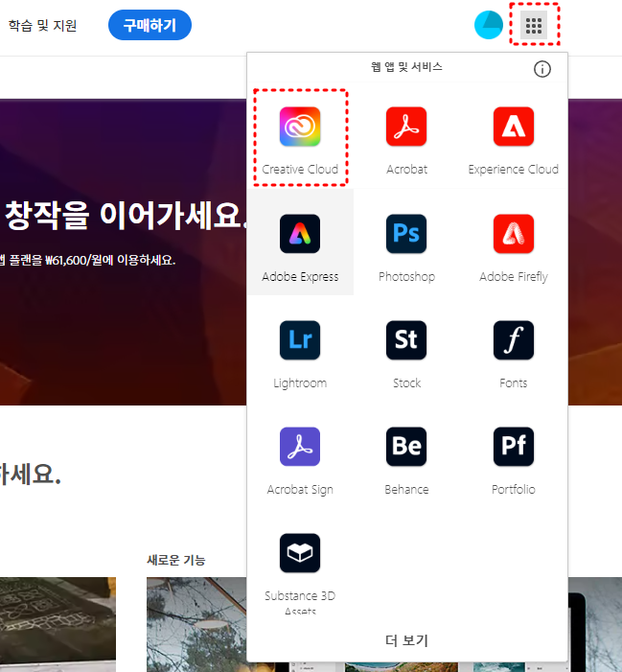Click the info icon in apps panel
The image size is (622, 672).
pos(541,69)
